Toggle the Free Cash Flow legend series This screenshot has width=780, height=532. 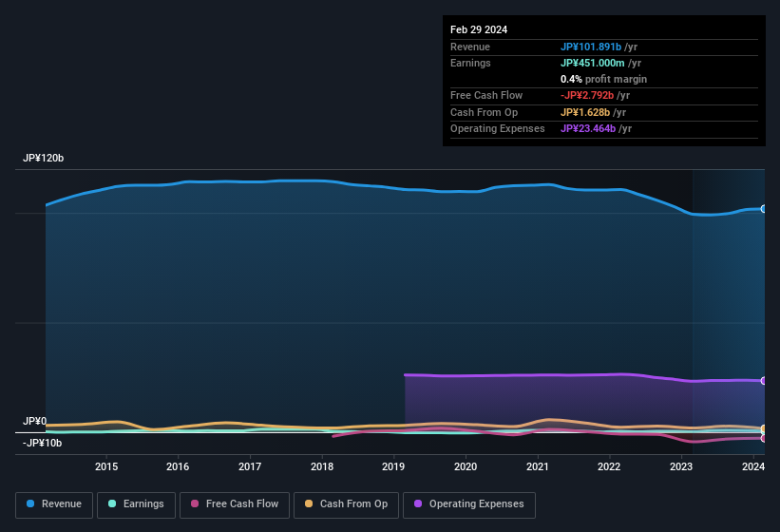click(235, 504)
